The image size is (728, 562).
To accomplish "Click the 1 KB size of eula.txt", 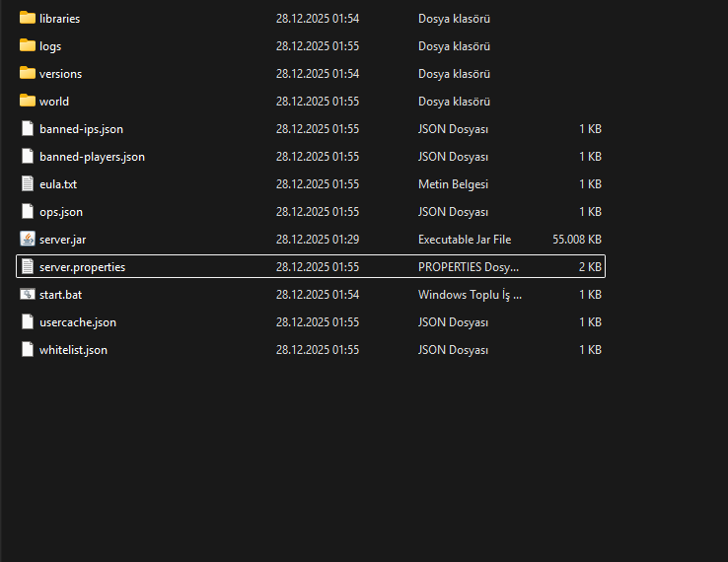I will tap(590, 184).
